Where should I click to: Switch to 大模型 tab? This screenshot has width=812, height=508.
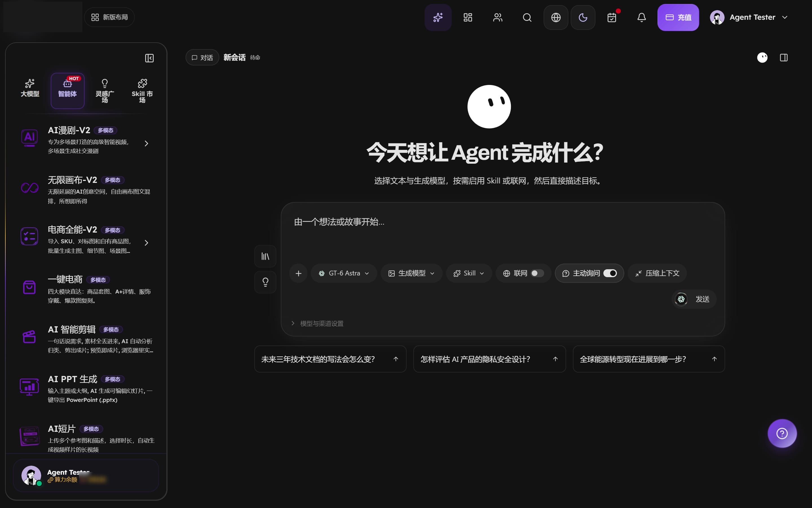(x=30, y=91)
